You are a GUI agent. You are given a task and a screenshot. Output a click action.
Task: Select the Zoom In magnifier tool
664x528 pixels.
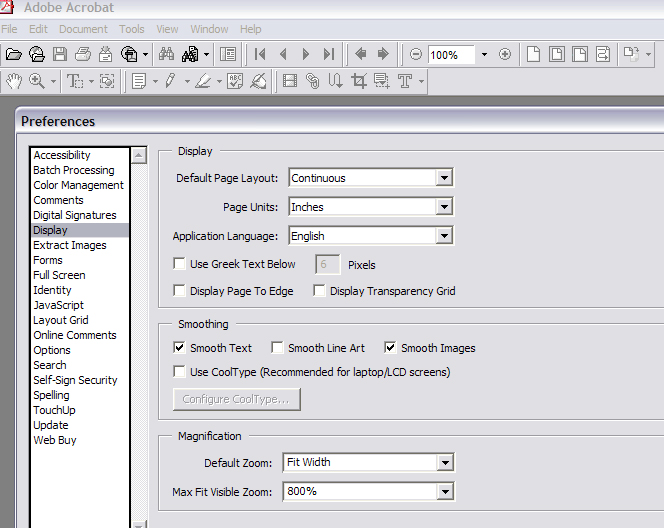[x=37, y=80]
